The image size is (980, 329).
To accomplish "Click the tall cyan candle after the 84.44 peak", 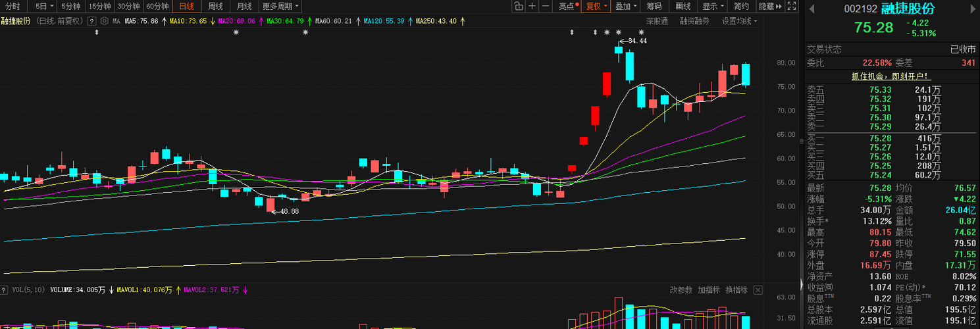I will tap(630, 66).
